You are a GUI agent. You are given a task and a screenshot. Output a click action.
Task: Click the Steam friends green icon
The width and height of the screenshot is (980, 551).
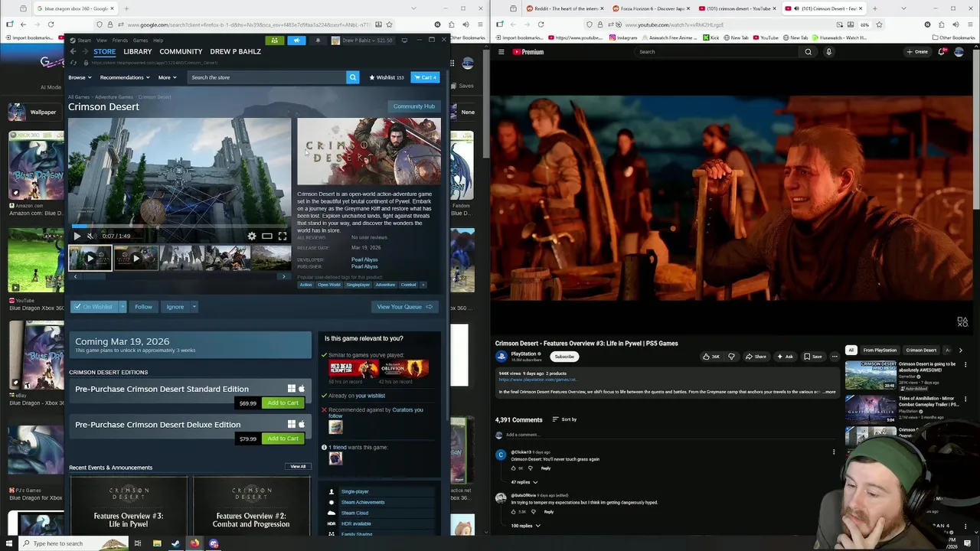coord(274,41)
